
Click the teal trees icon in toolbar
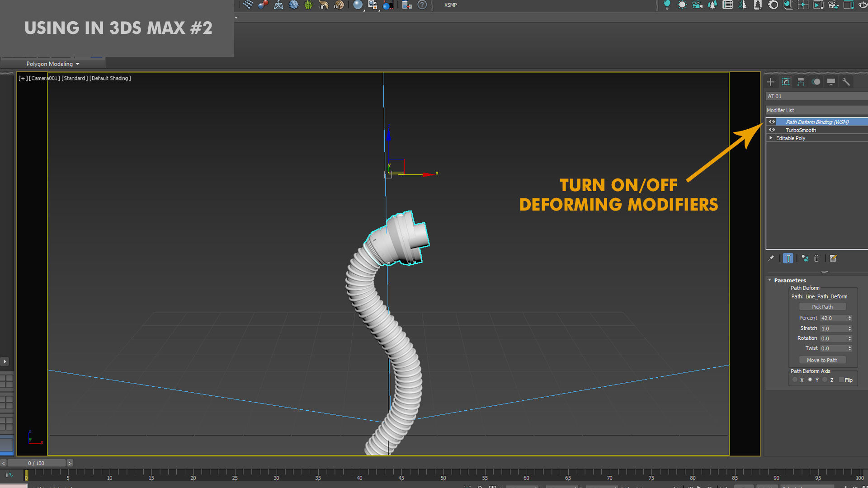712,5
